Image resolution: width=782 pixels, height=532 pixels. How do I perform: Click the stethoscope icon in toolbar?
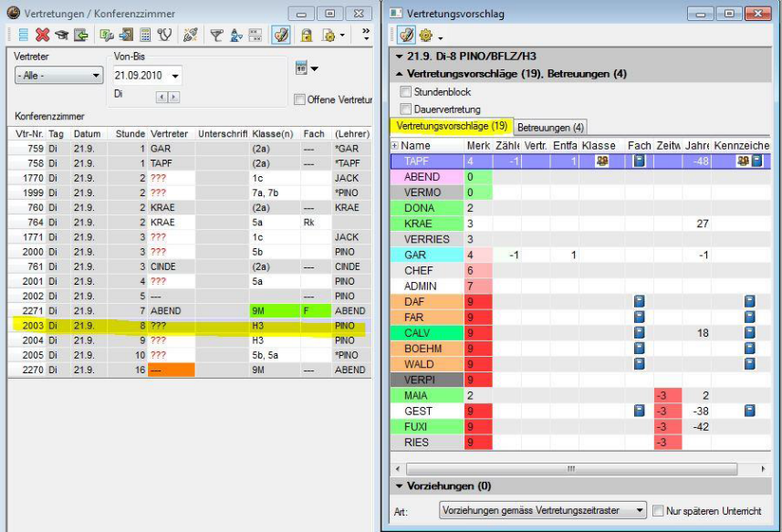point(164,35)
